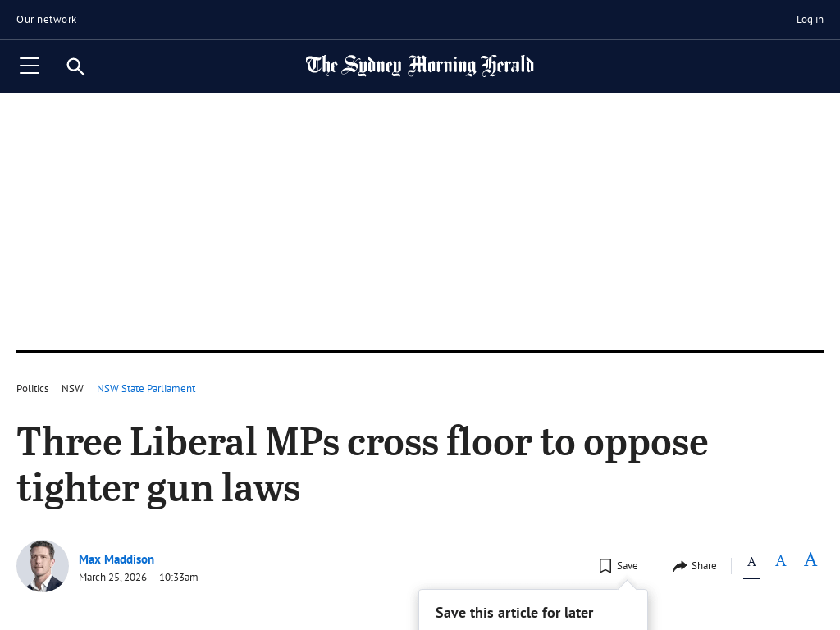Go to the Politics section breadcrumb
Image resolution: width=840 pixels, height=630 pixels.
click(33, 389)
